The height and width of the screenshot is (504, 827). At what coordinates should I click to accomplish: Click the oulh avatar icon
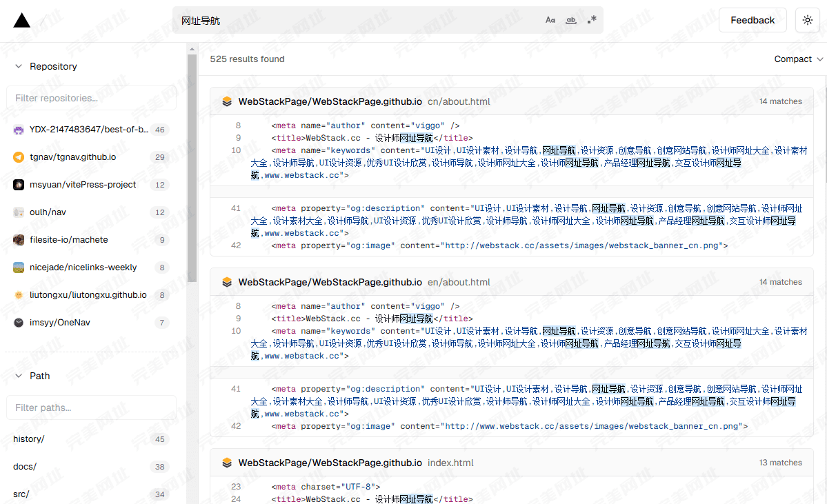(19, 212)
